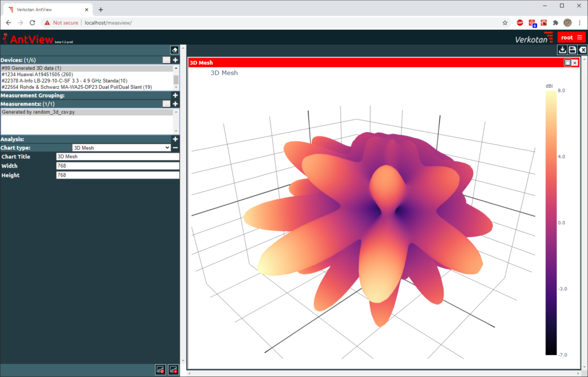This screenshot has width=588, height=377.
Task: Click the right chart icon at sidebar bottom
Action: coord(173,370)
